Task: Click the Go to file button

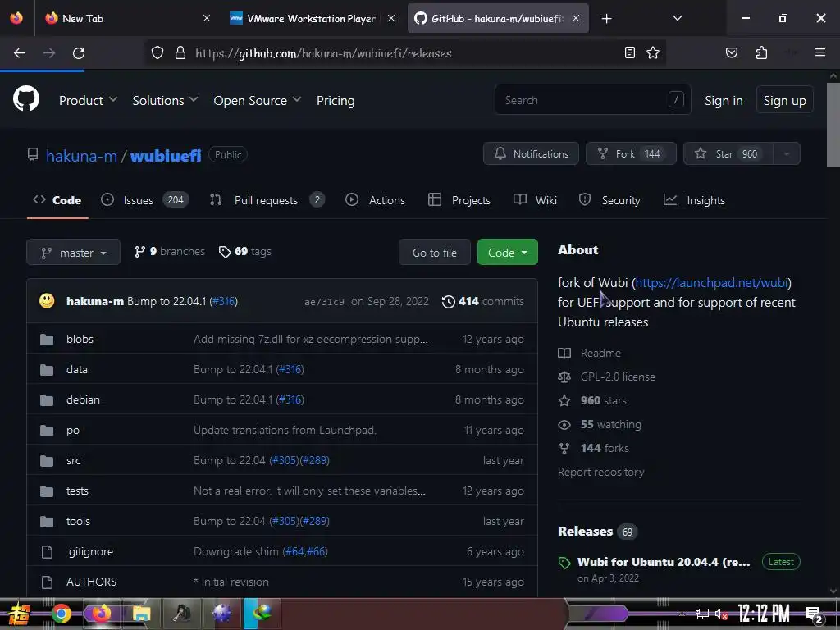Action: 435,253
